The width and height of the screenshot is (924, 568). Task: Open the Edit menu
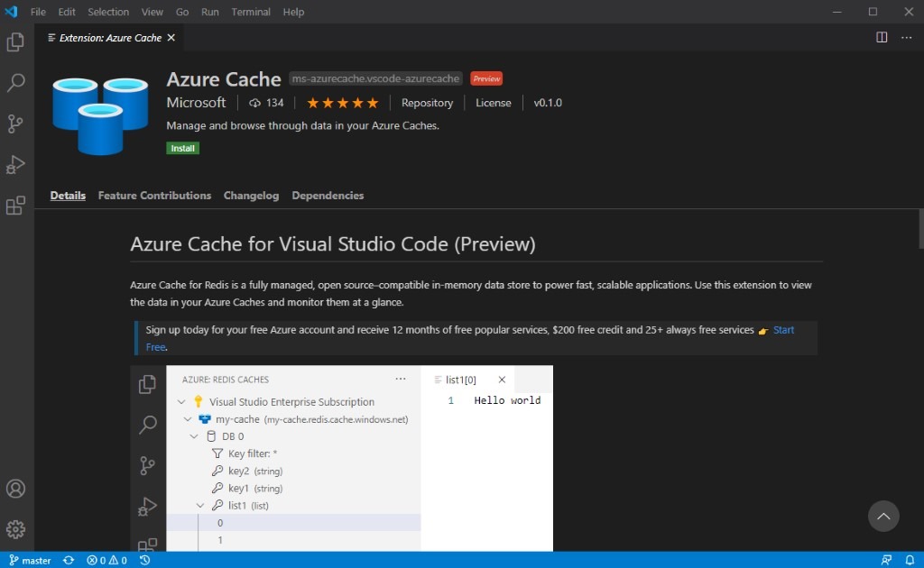(x=67, y=12)
